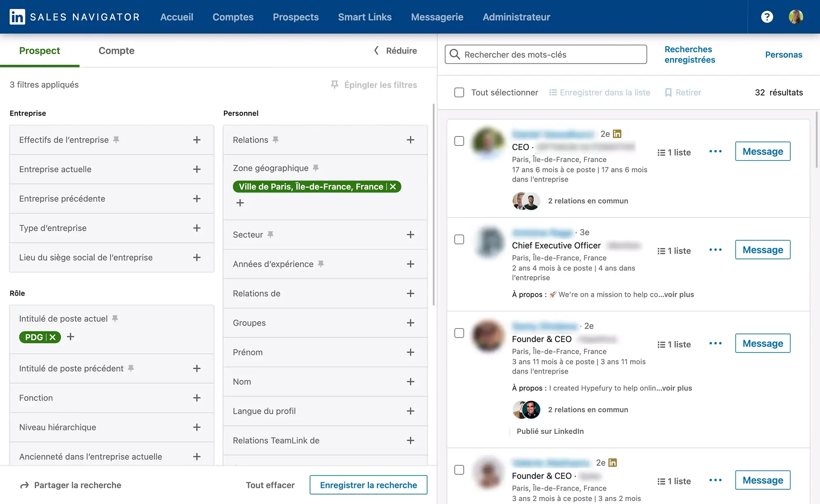Click the help question mark icon
The width and height of the screenshot is (820, 504).
click(765, 17)
